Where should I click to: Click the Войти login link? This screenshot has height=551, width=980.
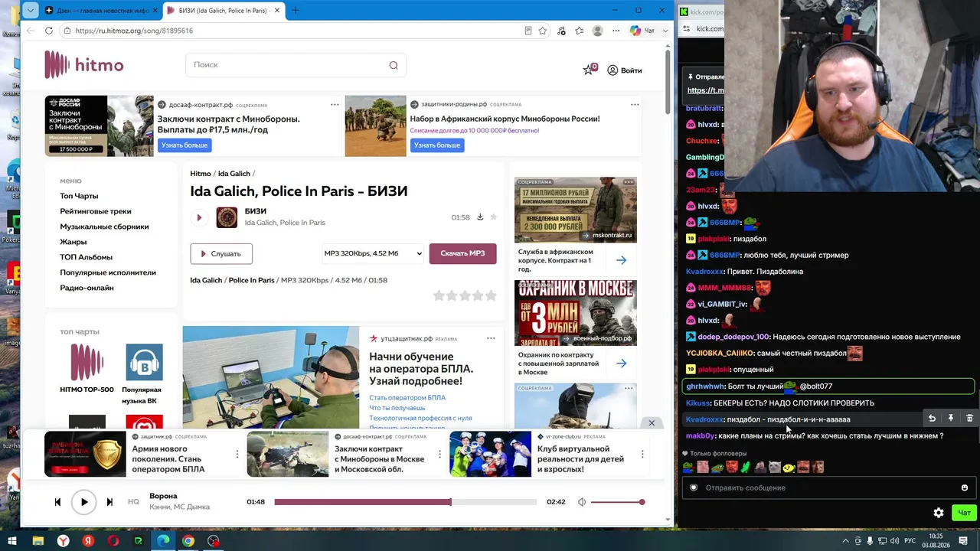(x=625, y=70)
